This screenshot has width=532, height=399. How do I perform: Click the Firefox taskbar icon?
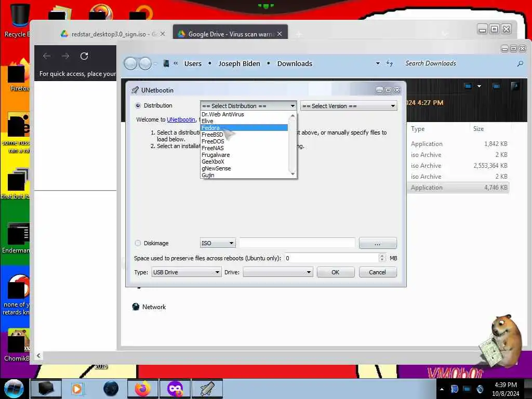point(143,389)
